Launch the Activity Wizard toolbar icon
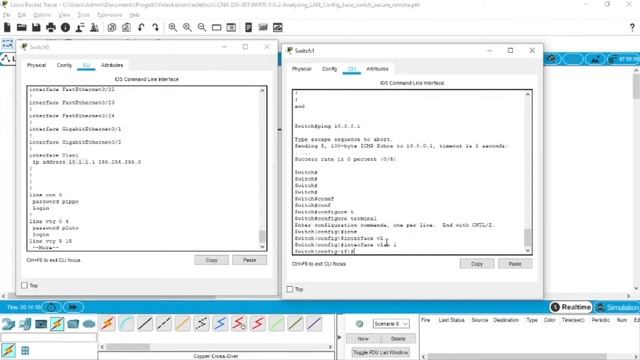Screen dimensions: 640x360 [x=80, y=27]
